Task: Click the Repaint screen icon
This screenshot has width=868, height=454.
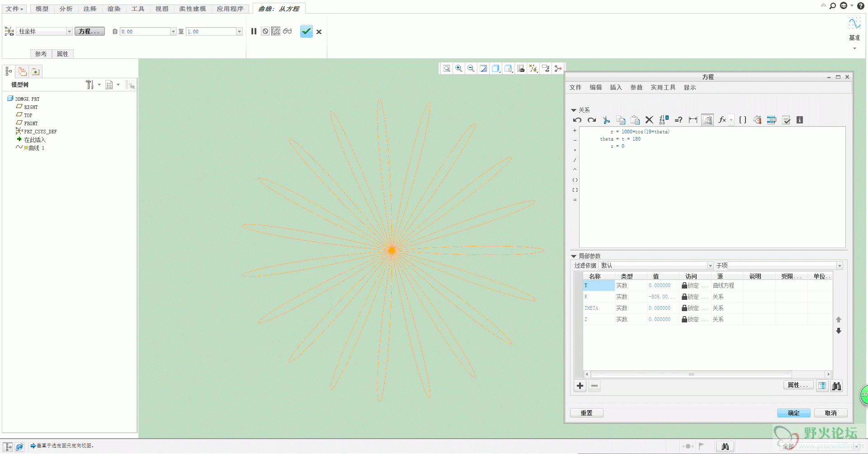Action: pyautogui.click(x=483, y=68)
